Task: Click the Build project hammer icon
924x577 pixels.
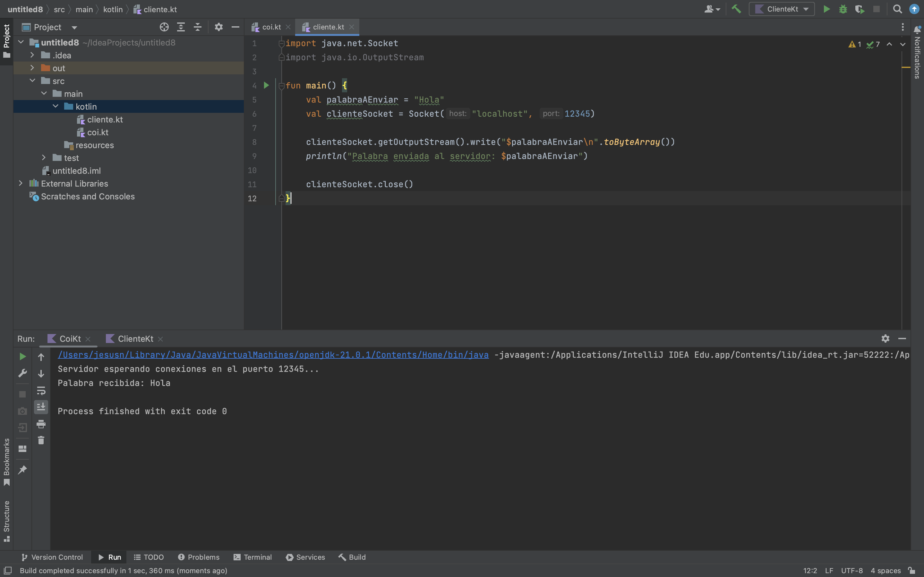Action: tap(736, 9)
